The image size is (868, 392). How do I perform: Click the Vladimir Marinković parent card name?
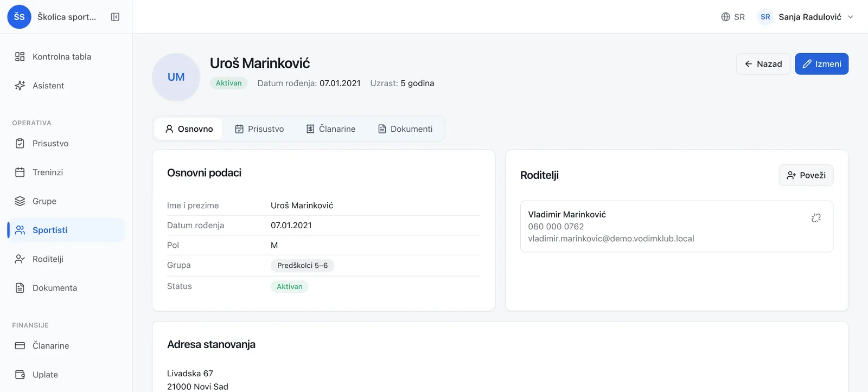point(567,215)
